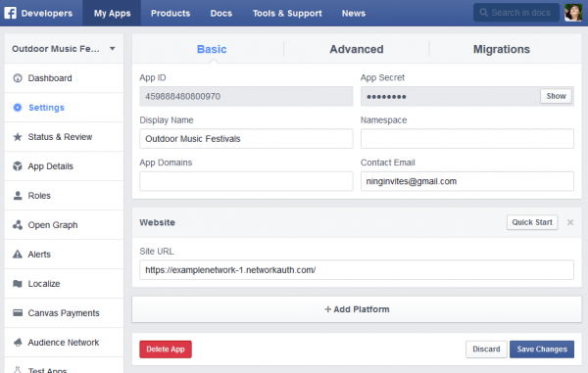Open the Docs menu
This screenshot has width=588, height=373.
pyautogui.click(x=221, y=13)
